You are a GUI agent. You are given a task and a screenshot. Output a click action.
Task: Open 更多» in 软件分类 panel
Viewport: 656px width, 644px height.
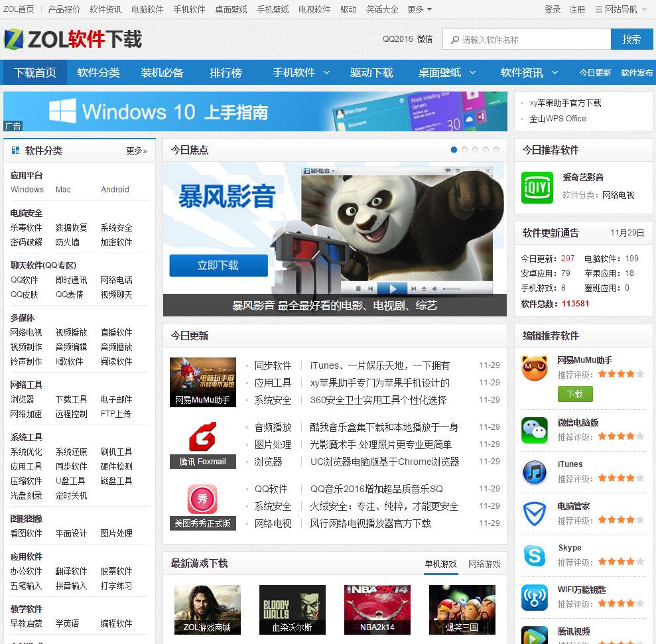[137, 151]
